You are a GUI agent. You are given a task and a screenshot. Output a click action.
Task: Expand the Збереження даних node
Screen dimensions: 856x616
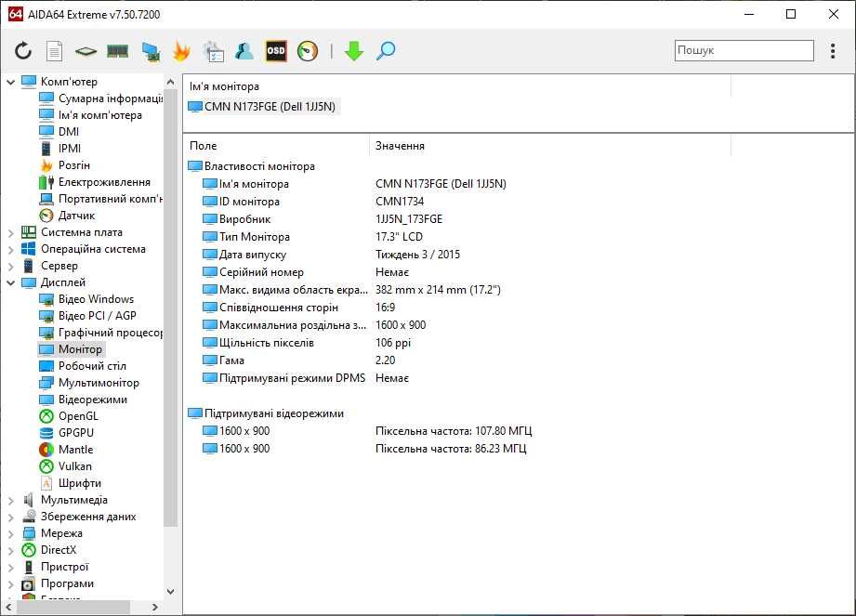(10, 518)
